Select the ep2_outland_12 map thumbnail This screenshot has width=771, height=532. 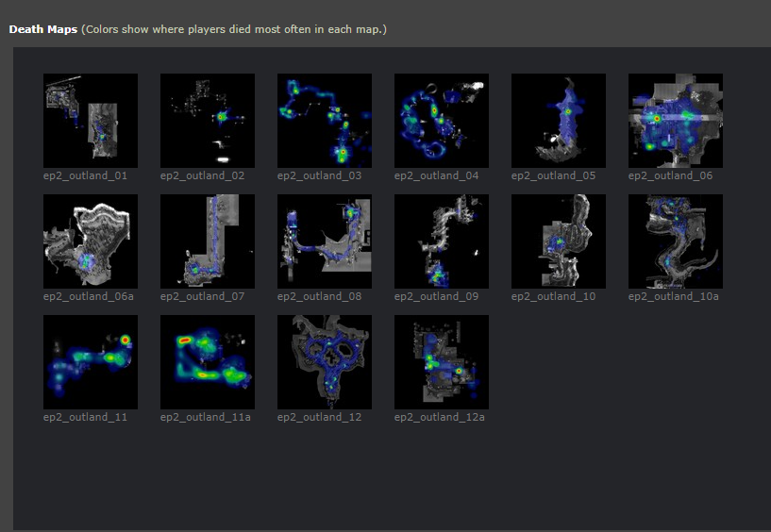click(x=325, y=362)
